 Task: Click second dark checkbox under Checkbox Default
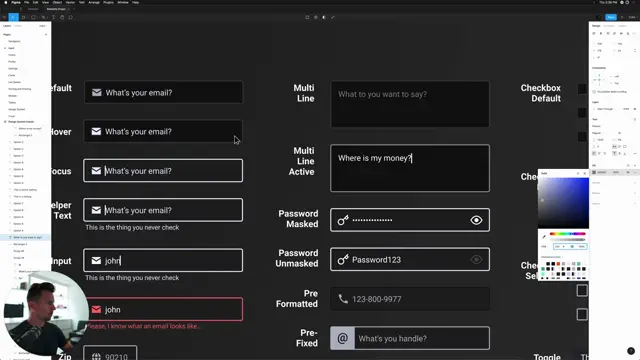582,112
